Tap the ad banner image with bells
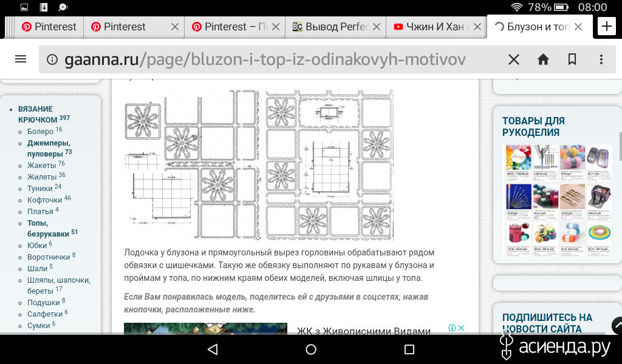 click(x=205, y=328)
